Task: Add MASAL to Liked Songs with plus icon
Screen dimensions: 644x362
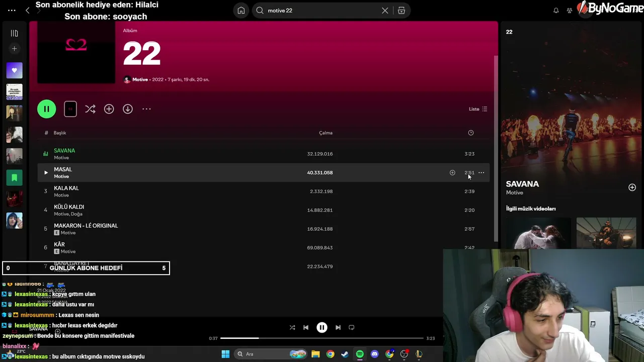Action: (452, 172)
